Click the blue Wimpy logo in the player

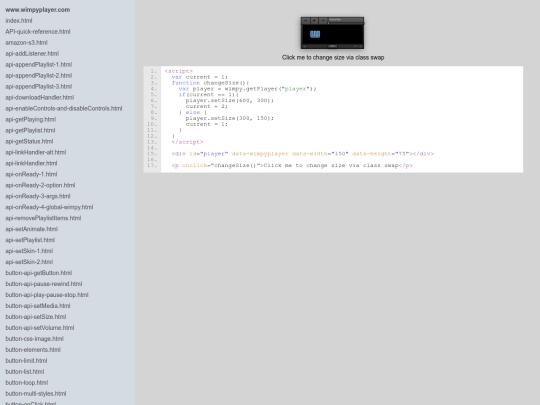click(x=315, y=34)
